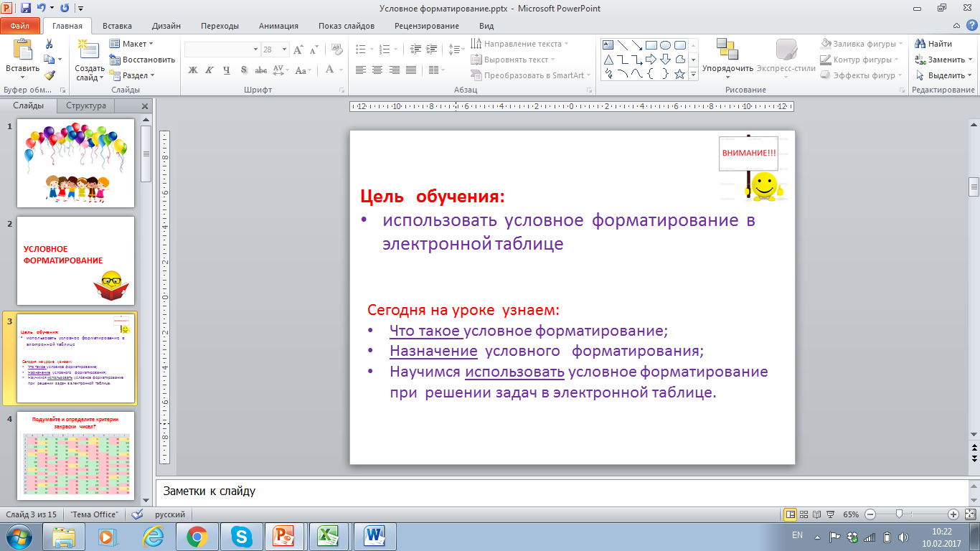980x551 pixels.
Task: Click the Упорядочить arrange icon
Action: [727, 50]
